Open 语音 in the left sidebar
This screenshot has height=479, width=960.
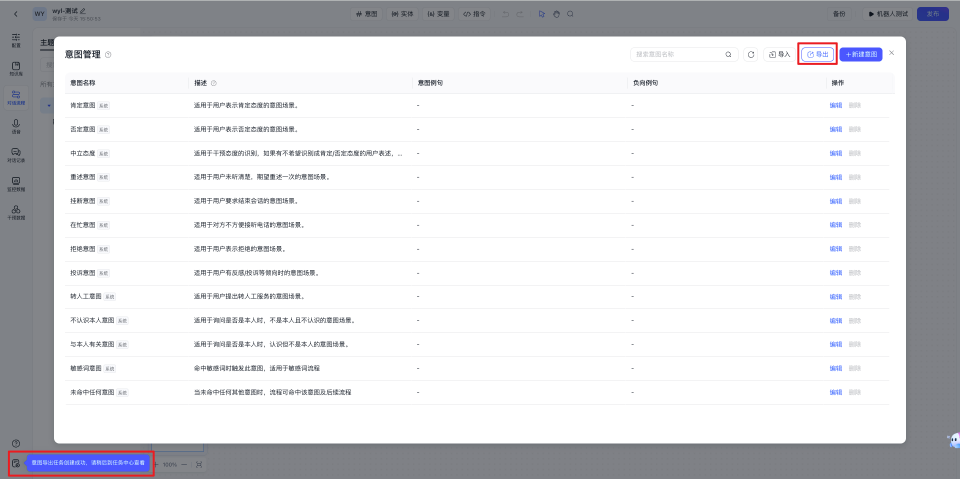(16, 126)
